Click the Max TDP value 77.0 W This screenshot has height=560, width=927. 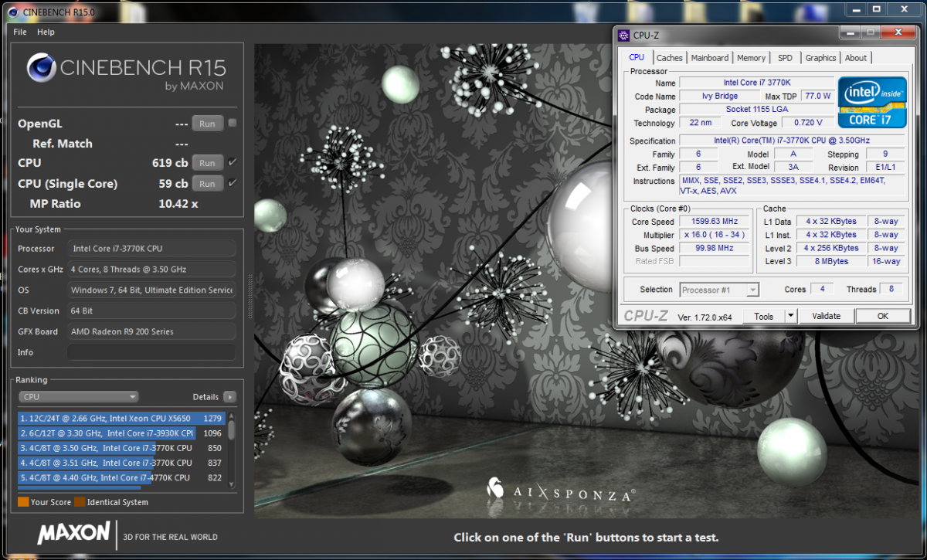(818, 97)
